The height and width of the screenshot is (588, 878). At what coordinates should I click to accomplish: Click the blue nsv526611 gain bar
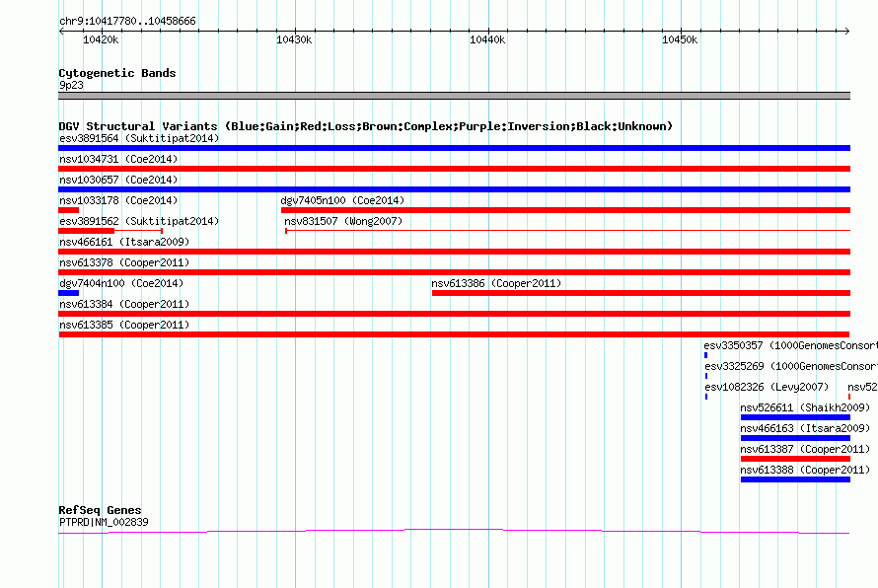click(x=795, y=417)
